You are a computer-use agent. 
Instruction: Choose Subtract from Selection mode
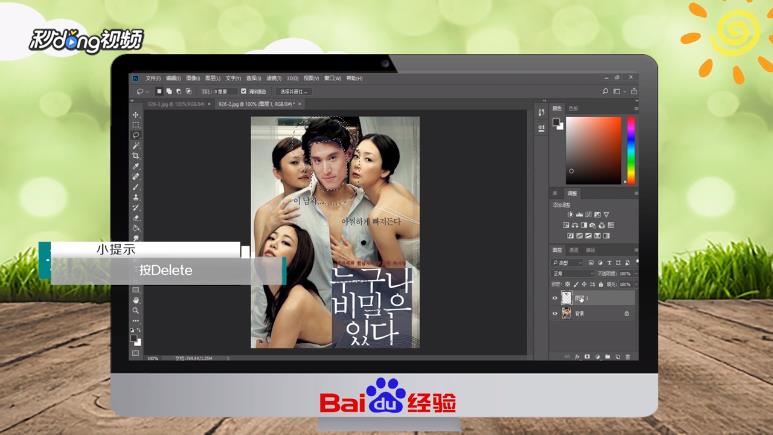point(178,91)
